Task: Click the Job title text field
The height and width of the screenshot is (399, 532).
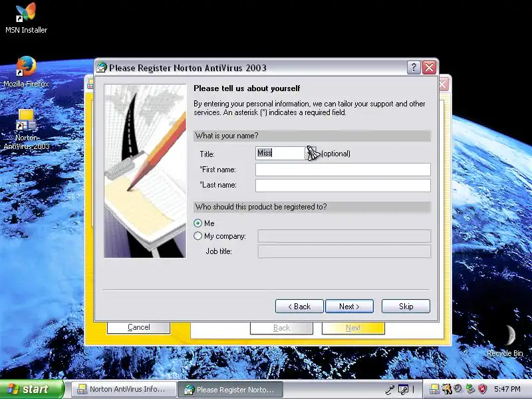Action: [344, 252]
